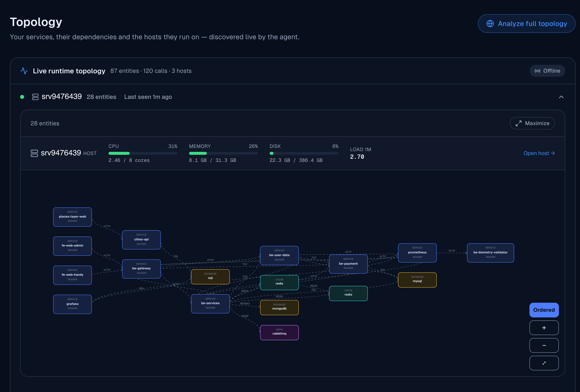Viewport: 580px width, 392px height.
Task: Click the server icon next to srv9476439 header
Action: [35, 97]
